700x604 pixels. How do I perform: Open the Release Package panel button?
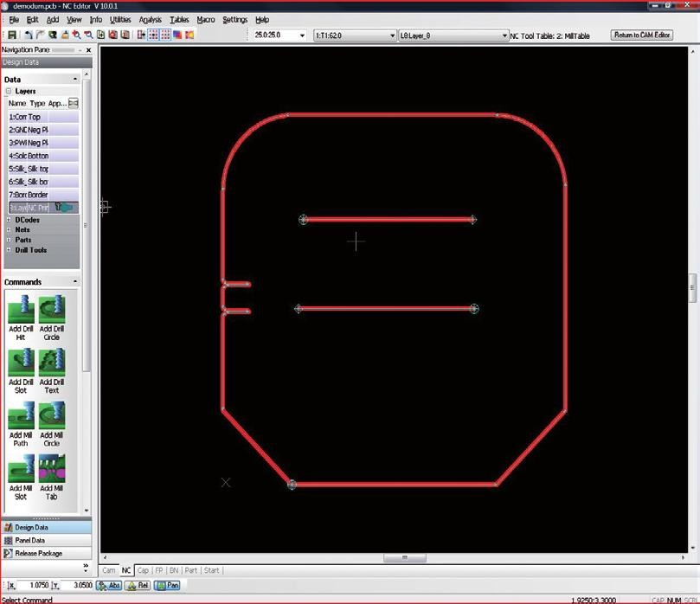(x=47, y=553)
